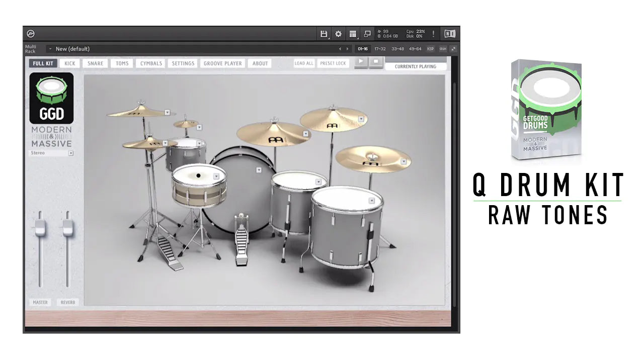This screenshot has height=362, width=644.
Task: Open the kick drum dropdown arrow
Action: pyautogui.click(x=259, y=170)
